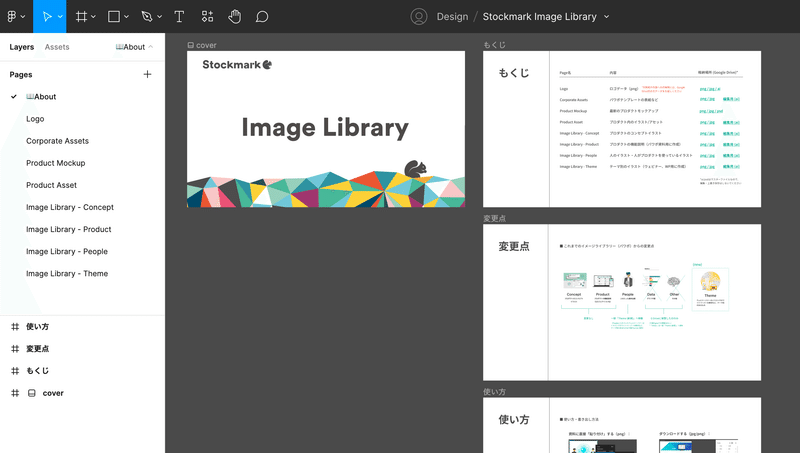Click frame icon beside 変更点 layer

tap(15, 349)
